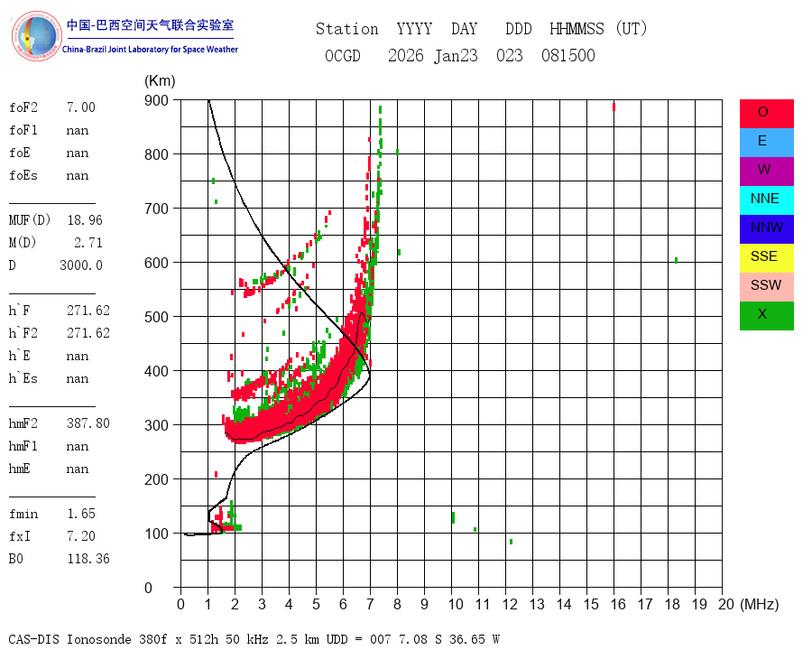Click the h`F2 parameter label
This screenshot has height=650, width=812.
23,333
